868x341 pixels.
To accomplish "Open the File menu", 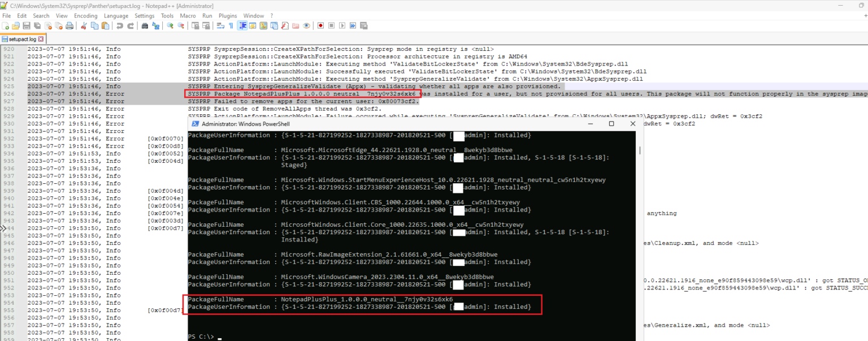I will click(x=7, y=16).
